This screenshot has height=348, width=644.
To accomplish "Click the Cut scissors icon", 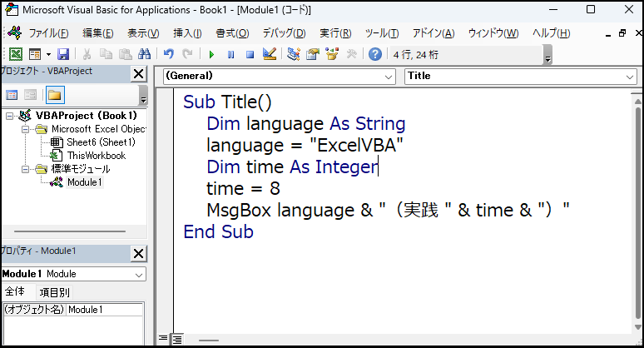I will (87, 54).
